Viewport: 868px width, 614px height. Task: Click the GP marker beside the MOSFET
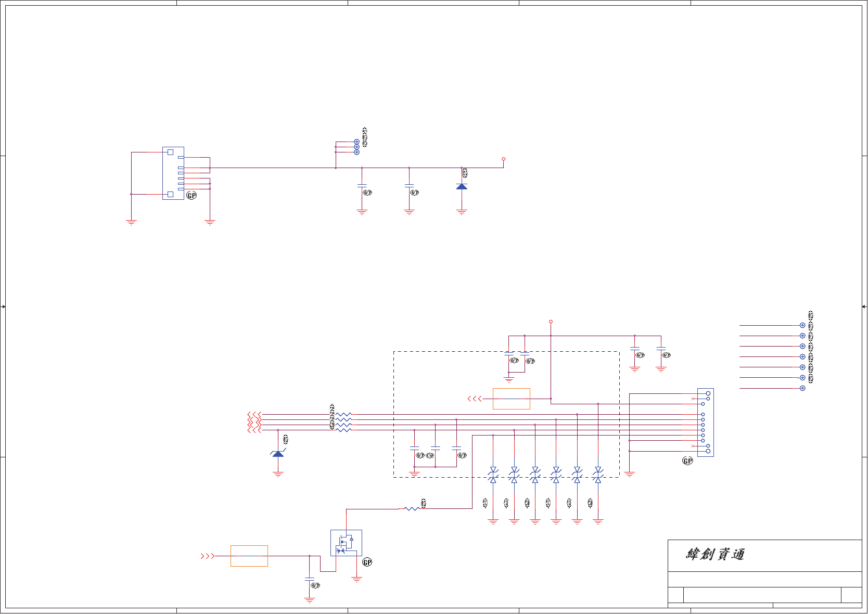click(367, 562)
